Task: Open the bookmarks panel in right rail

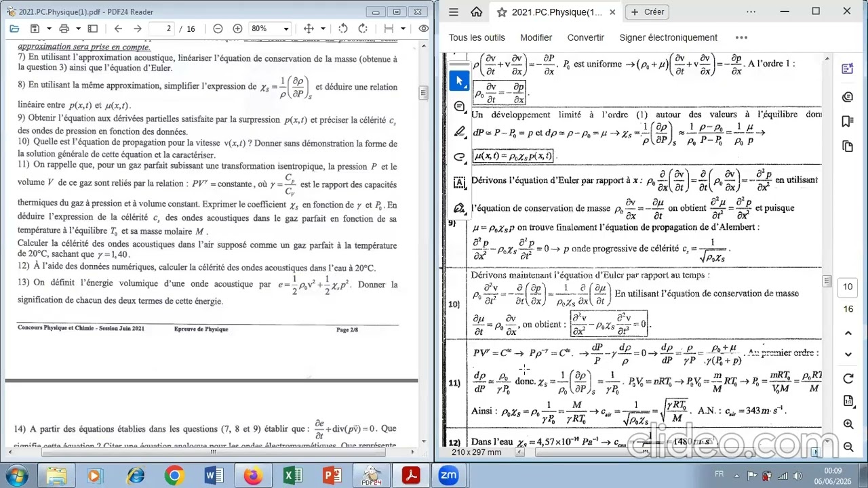Action: [x=847, y=121]
